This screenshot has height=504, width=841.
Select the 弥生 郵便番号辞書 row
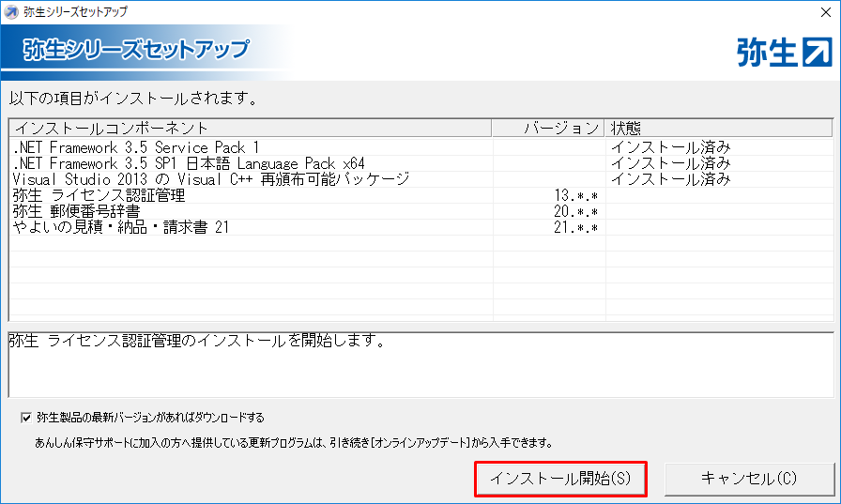tap(83, 211)
